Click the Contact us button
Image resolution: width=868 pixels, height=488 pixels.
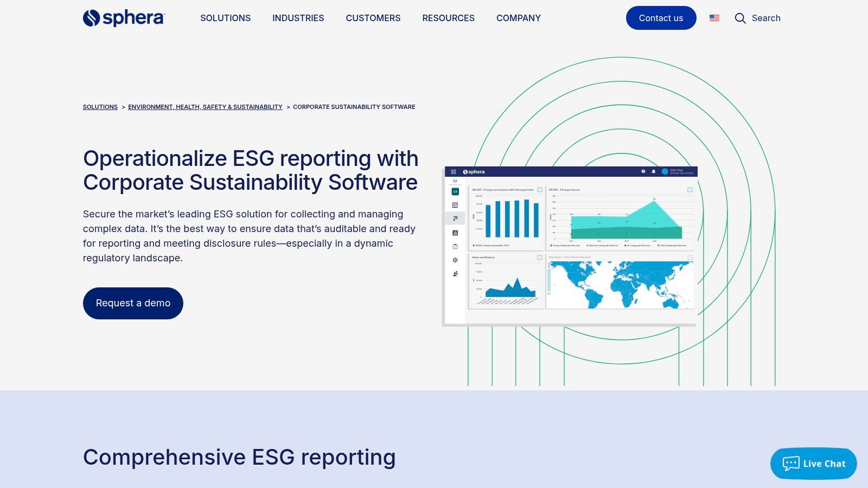pyautogui.click(x=661, y=18)
